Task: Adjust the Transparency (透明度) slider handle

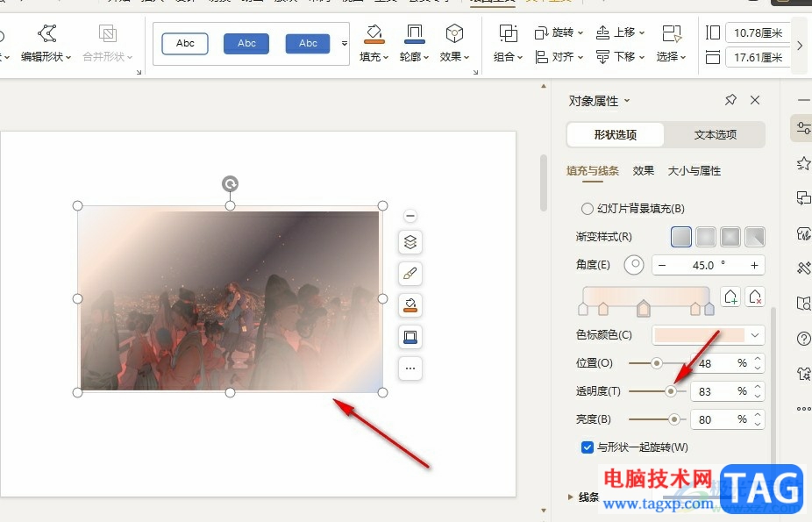Action: [671, 391]
